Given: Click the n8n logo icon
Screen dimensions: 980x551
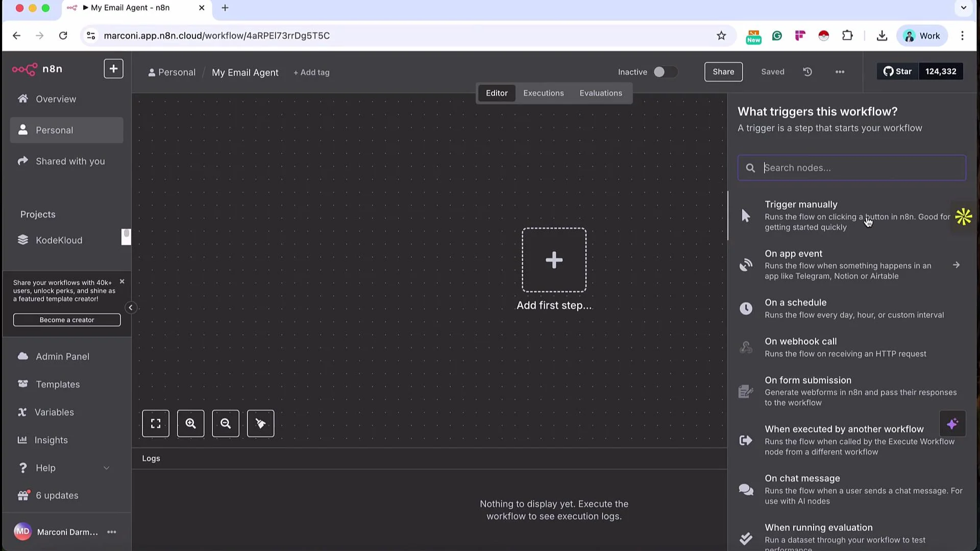Looking at the screenshot, I should point(24,69).
